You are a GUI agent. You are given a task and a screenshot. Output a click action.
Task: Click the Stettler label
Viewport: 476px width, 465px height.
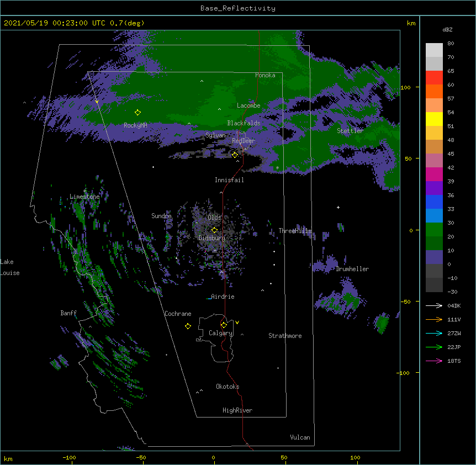click(x=350, y=131)
